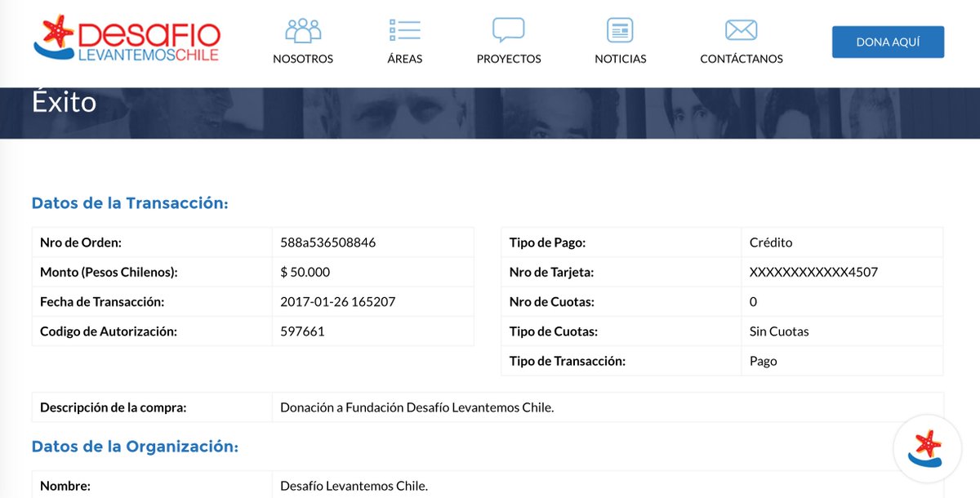This screenshot has height=498, width=980.
Task: Select the amount $ 50.000
Action: point(305,272)
